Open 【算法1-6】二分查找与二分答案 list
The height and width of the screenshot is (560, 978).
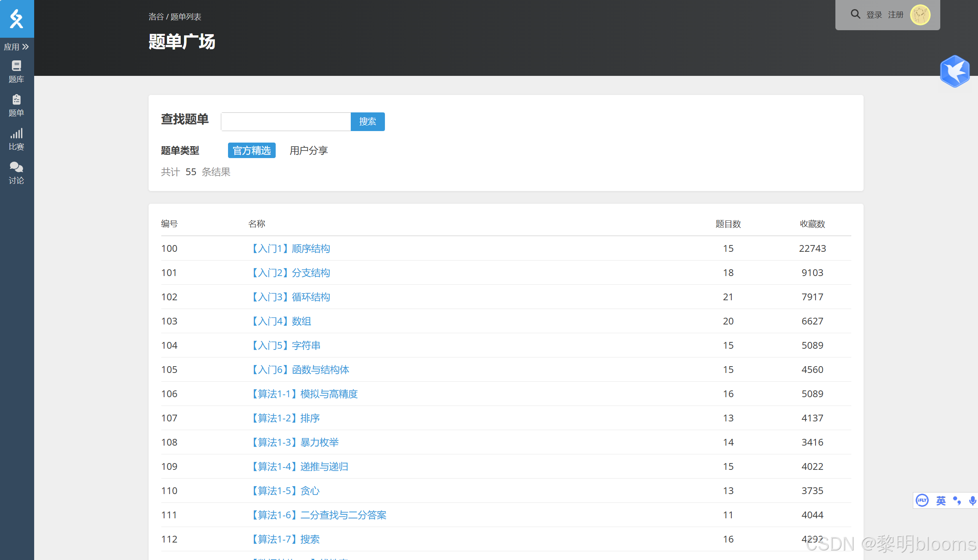pyautogui.click(x=318, y=515)
